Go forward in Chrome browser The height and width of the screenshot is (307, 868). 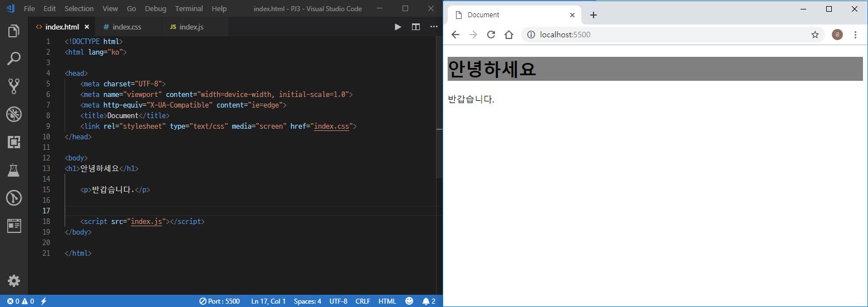(x=473, y=35)
